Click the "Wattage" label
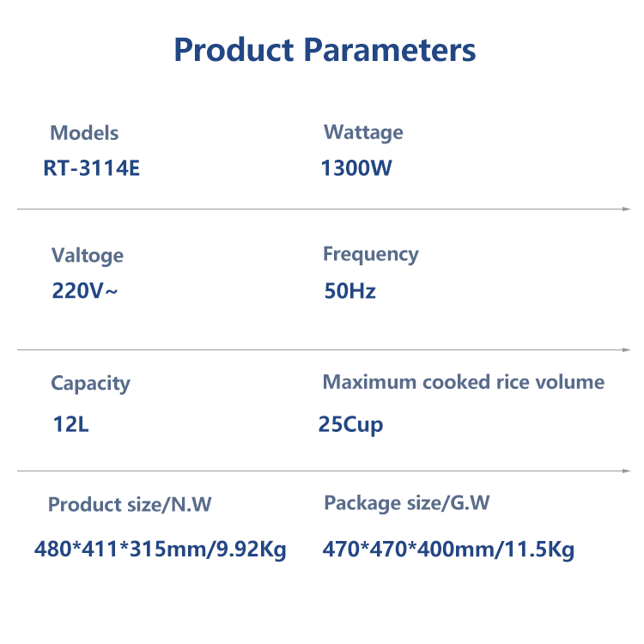 tap(363, 132)
